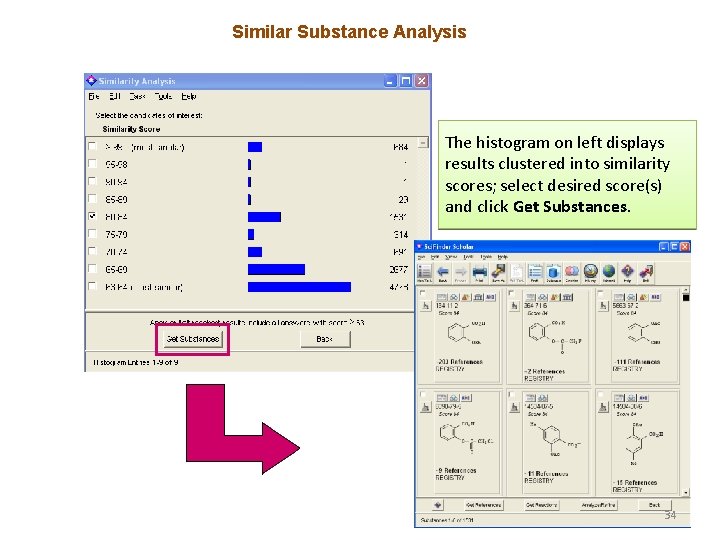
Task: Click the Combine overlapping-circles icon in SciFinder toolbar
Action: pos(572,272)
